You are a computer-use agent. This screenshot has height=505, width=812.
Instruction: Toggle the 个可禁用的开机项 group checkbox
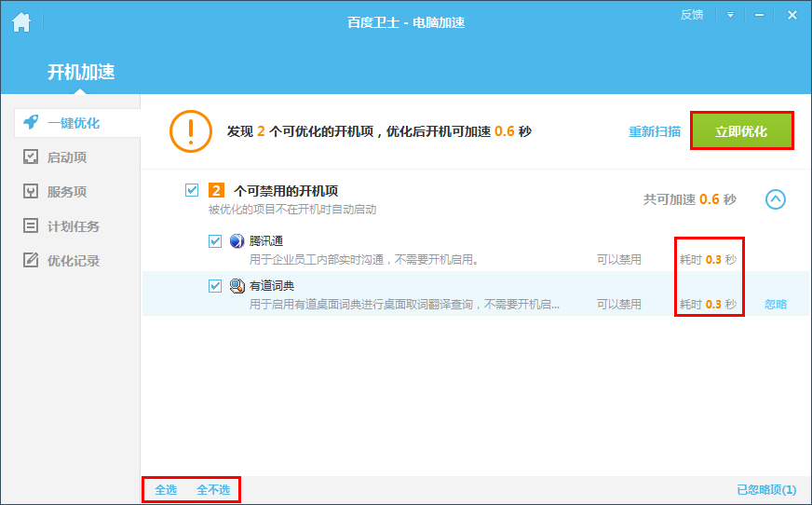click(192, 190)
